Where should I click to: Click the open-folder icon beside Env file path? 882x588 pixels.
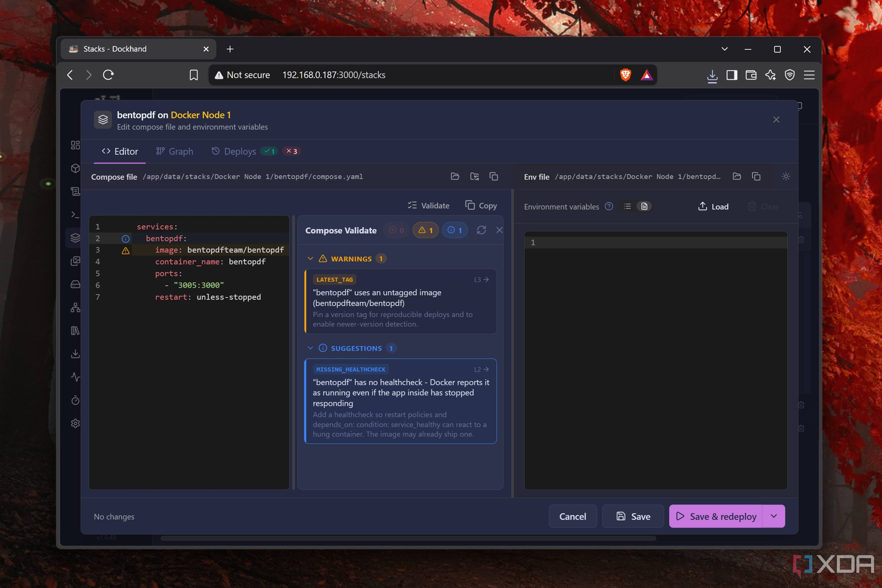point(737,176)
